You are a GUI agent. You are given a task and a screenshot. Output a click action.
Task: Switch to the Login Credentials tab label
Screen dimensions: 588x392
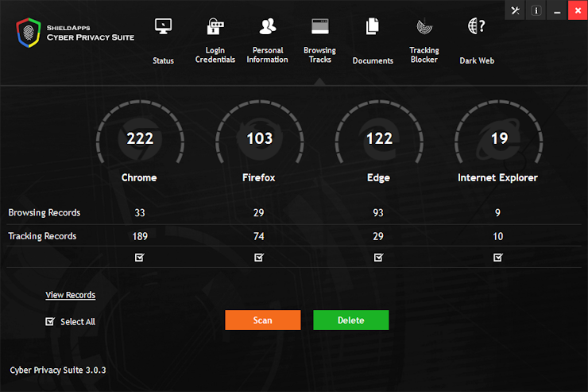pyautogui.click(x=215, y=55)
